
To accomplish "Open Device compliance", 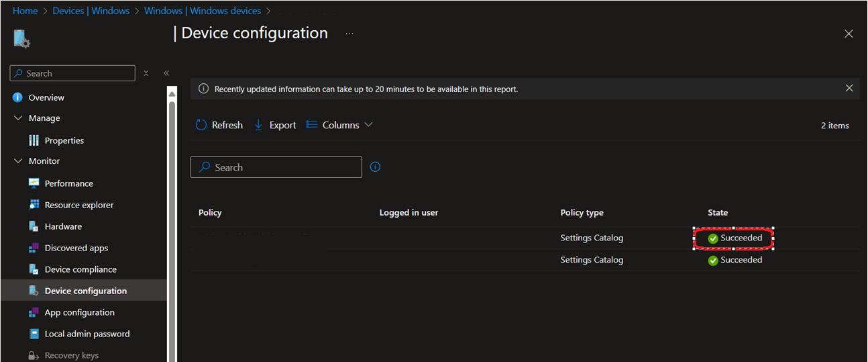I will click(80, 269).
